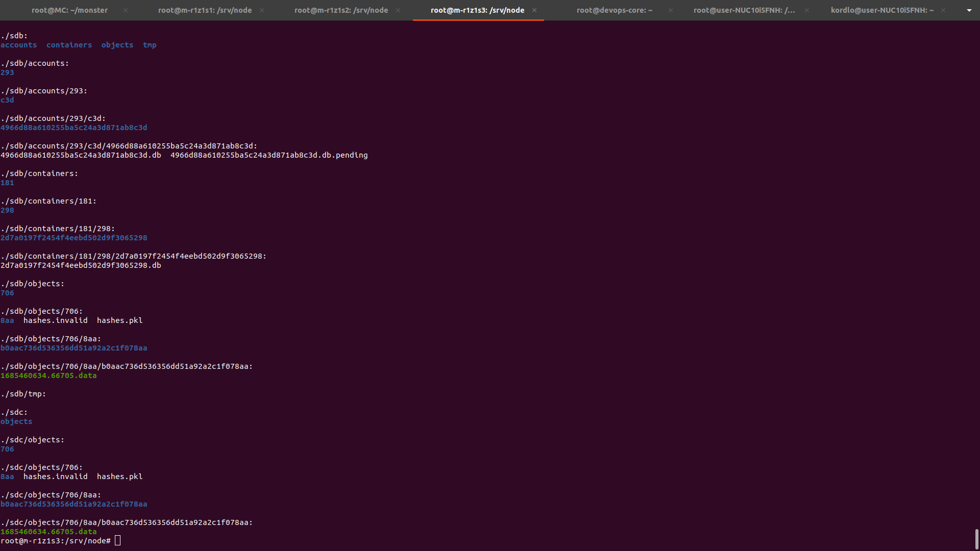Click the terminal scrollbar thumb
980x551 pixels.
(x=976, y=539)
